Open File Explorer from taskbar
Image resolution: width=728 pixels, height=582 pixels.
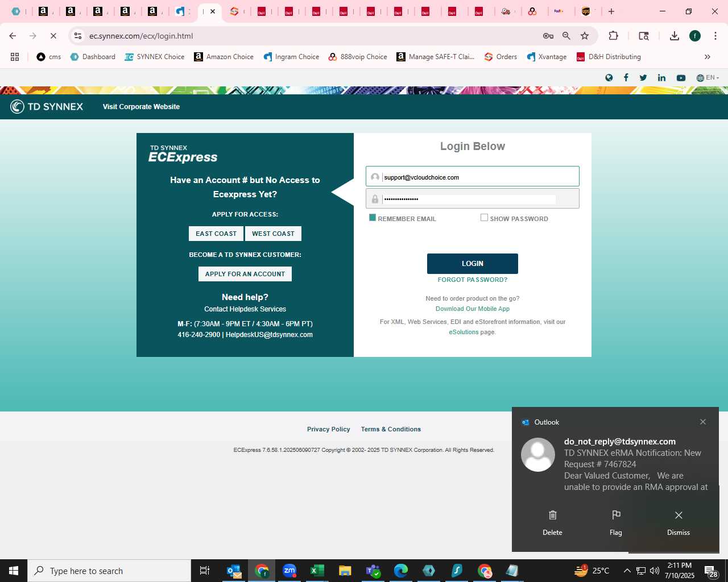pos(345,571)
